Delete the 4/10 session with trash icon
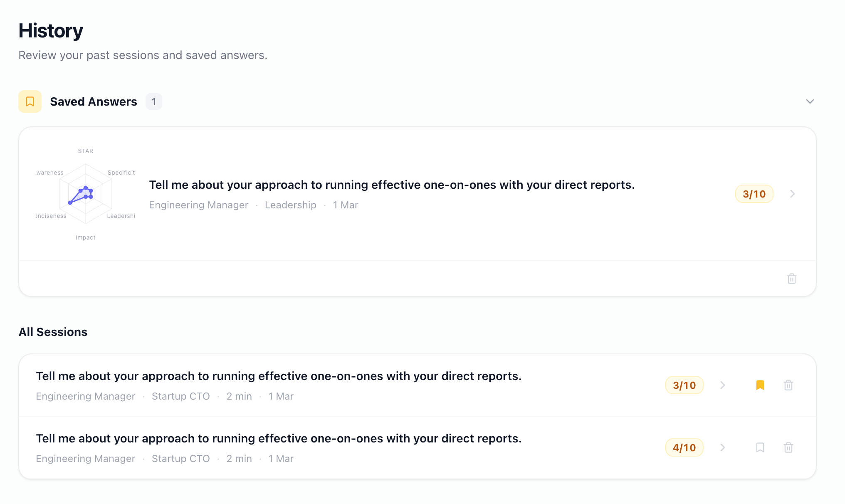Image resolution: width=845 pixels, height=504 pixels. click(x=788, y=447)
